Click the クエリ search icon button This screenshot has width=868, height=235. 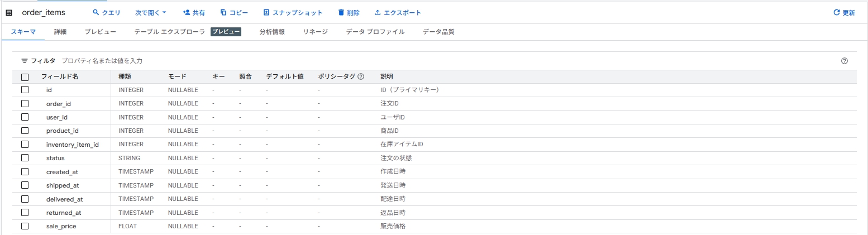pyautogui.click(x=96, y=12)
